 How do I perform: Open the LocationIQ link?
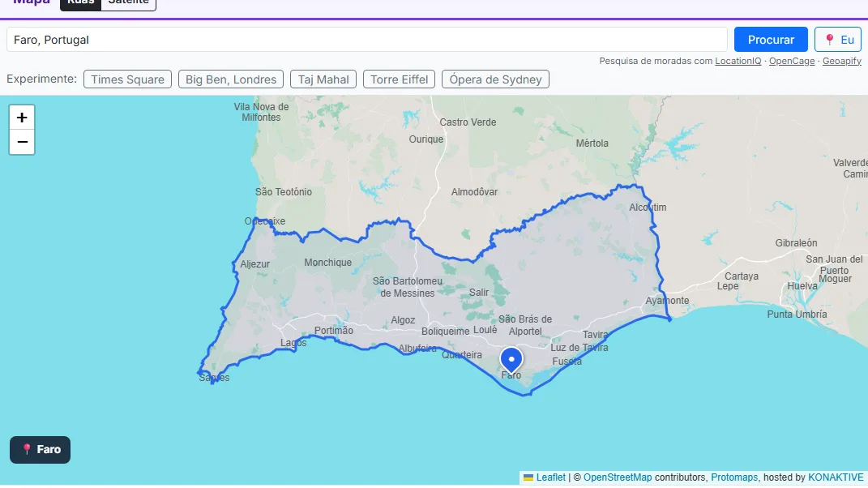click(738, 61)
